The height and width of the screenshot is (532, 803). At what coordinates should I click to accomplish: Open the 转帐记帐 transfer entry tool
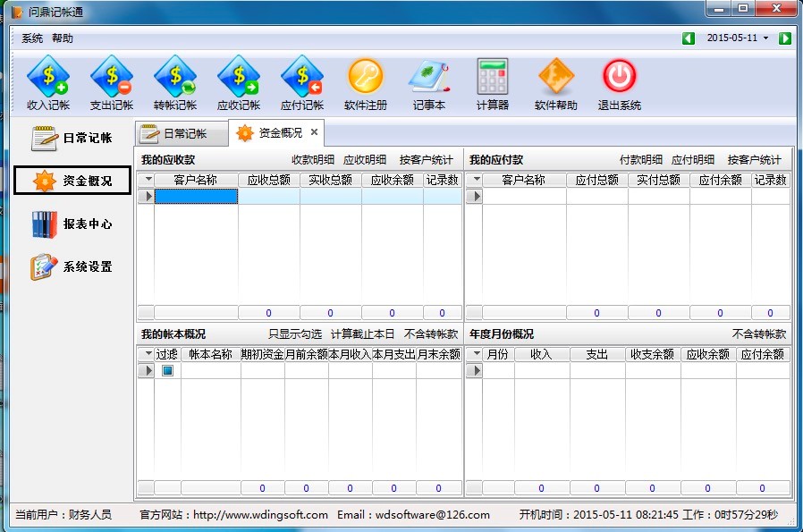[x=175, y=83]
